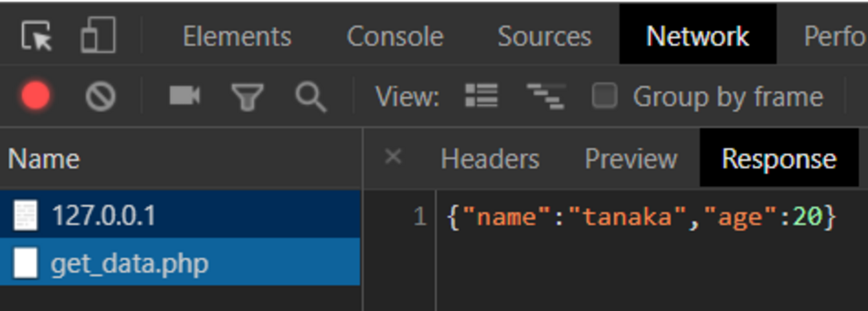Show the waterfall overview view icon
868x311 pixels.
(545, 96)
